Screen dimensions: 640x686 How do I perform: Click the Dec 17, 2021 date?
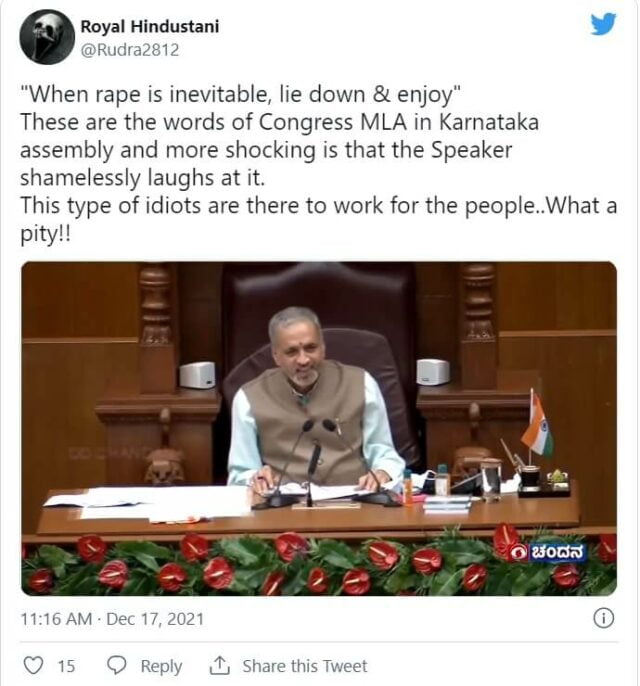pos(155,619)
